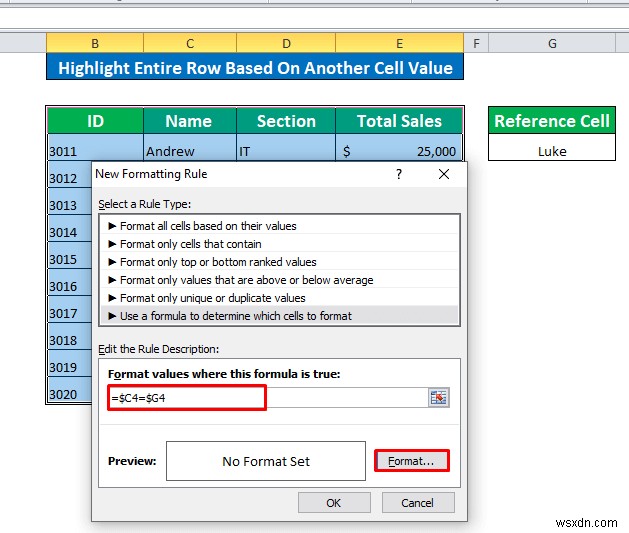Image resolution: width=629 pixels, height=533 pixels.
Task: Select the cell with ID 3015
Action: click(69, 255)
